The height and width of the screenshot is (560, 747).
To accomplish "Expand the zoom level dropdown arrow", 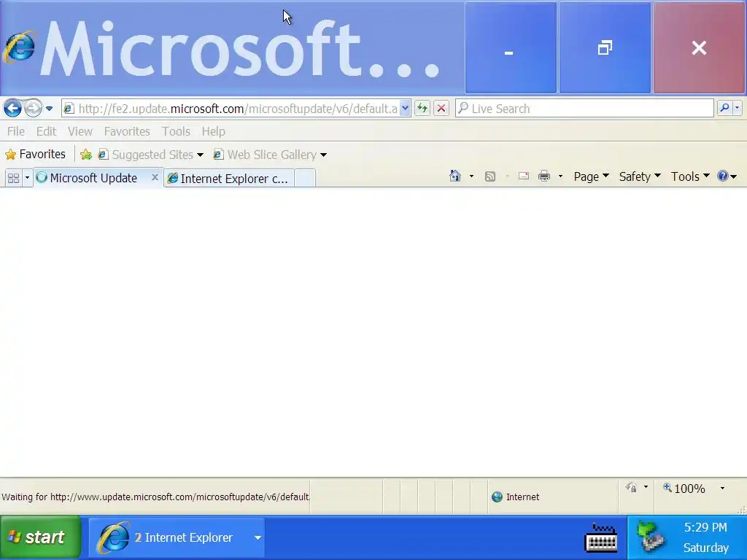I will (x=722, y=488).
